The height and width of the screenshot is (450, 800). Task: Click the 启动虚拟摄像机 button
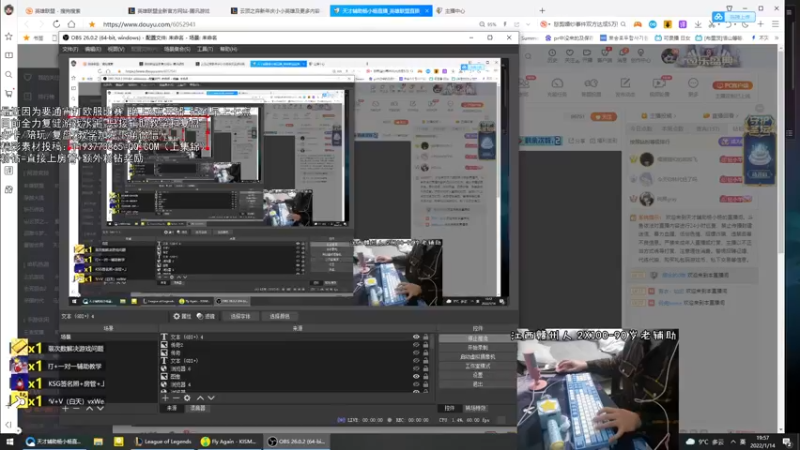(x=478, y=357)
